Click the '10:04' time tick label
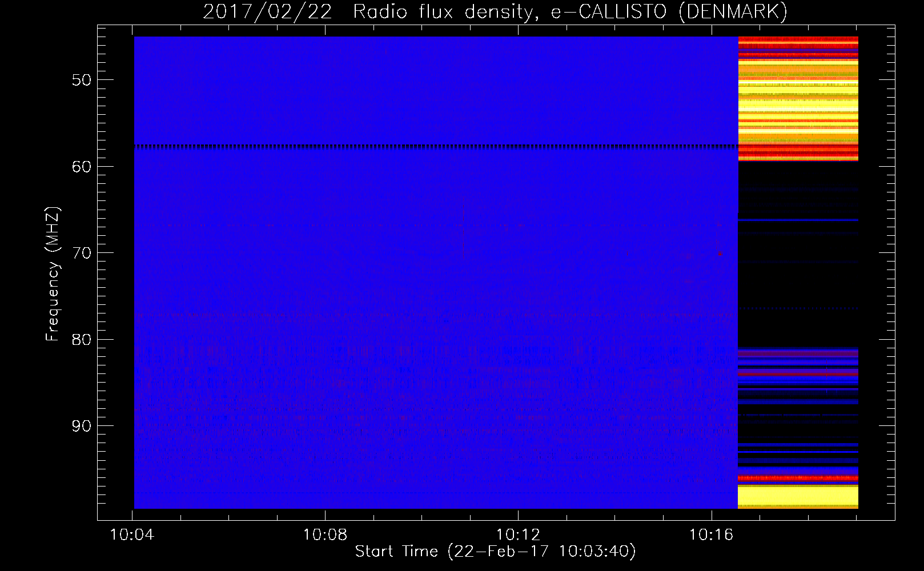Image resolution: width=924 pixels, height=571 pixels. 132,535
